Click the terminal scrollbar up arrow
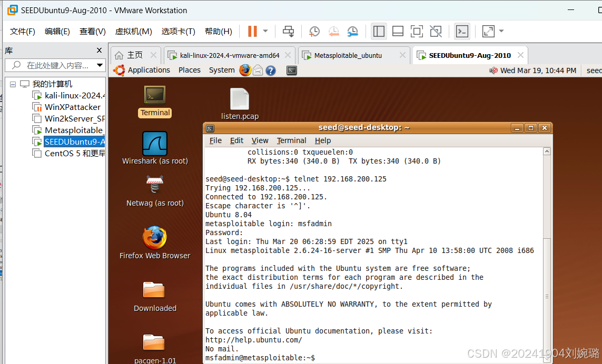This screenshot has height=364, width=602. click(x=547, y=151)
